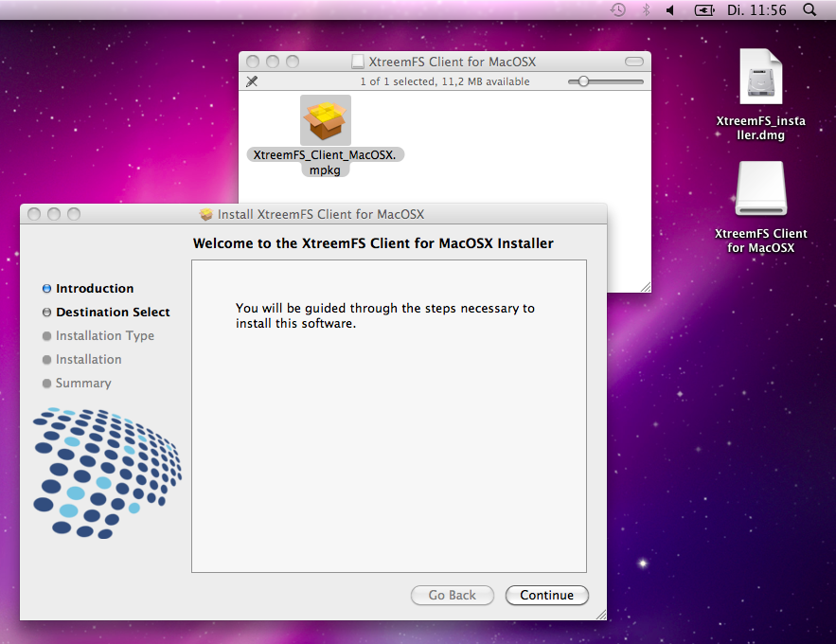
Task: Select the XtreemFS_installer.dmg file on desktop
Action: pyautogui.click(x=761, y=77)
